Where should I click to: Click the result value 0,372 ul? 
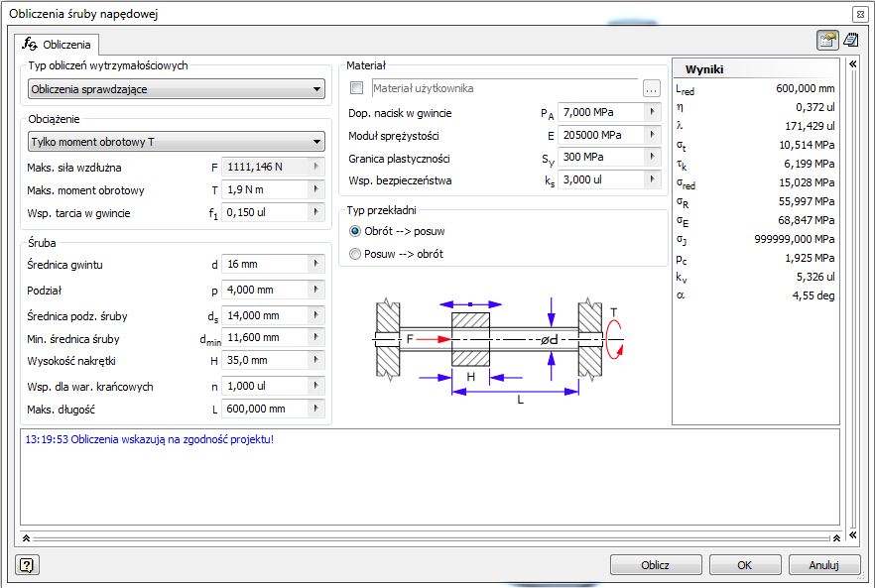click(x=815, y=107)
